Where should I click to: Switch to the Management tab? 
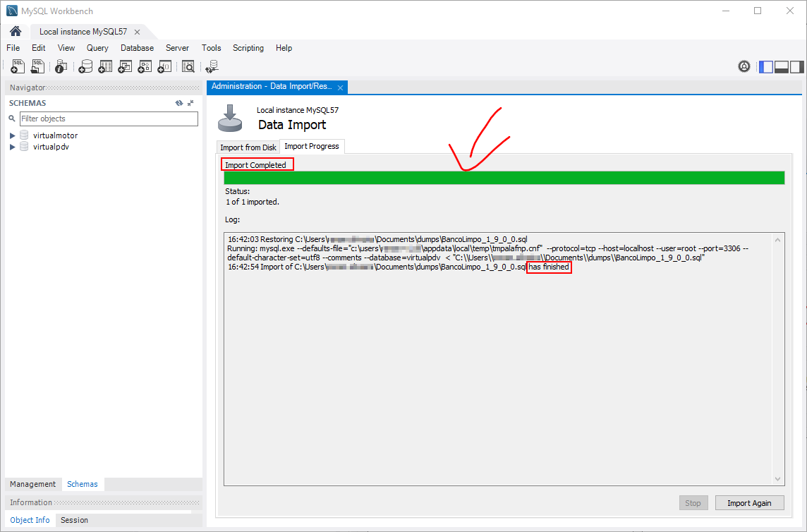(32, 484)
